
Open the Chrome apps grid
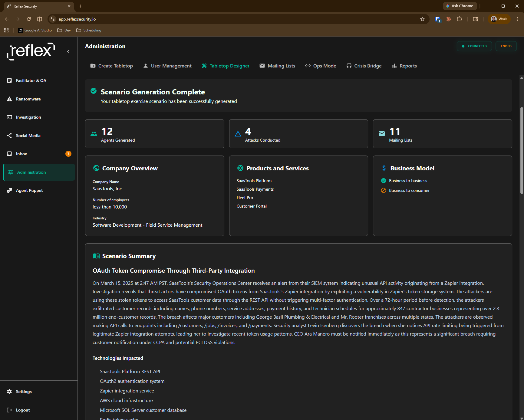pyautogui.click(x=6, y=30)
